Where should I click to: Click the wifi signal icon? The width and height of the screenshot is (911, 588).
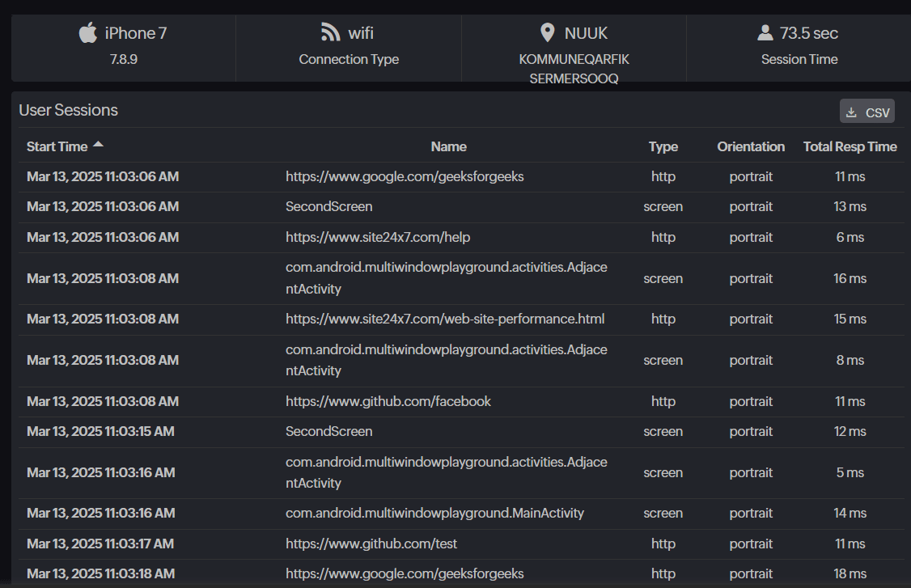coord(330,32)
